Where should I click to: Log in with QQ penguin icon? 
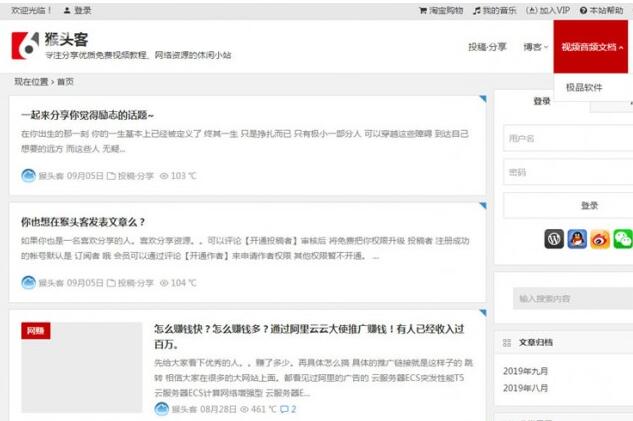point(577,239)
